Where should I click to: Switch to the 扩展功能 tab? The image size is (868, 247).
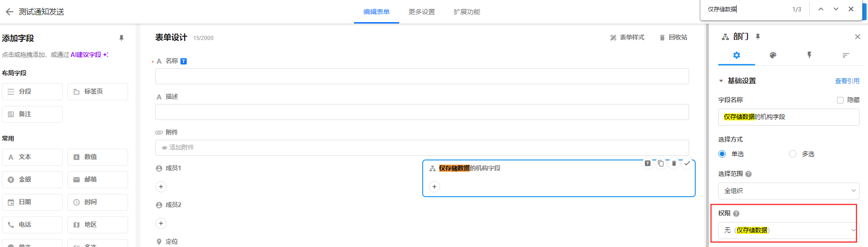467,12
